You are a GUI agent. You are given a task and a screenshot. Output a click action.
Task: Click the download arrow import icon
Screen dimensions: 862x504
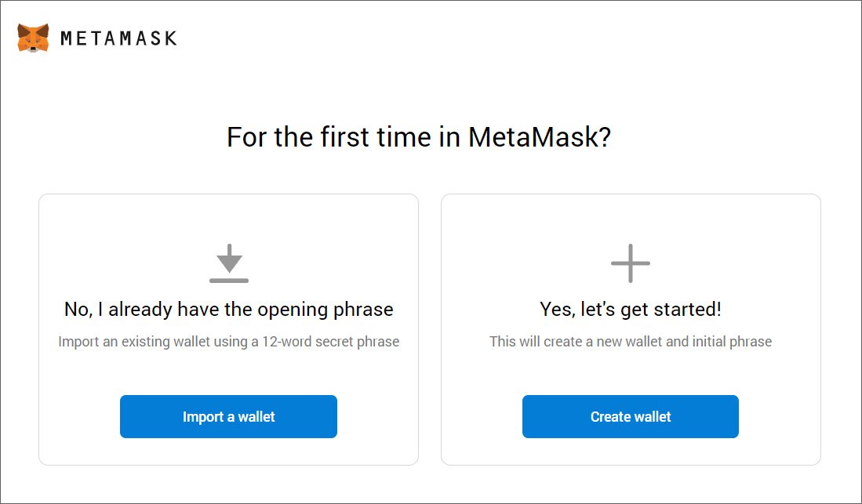click(x=229, y=263)
